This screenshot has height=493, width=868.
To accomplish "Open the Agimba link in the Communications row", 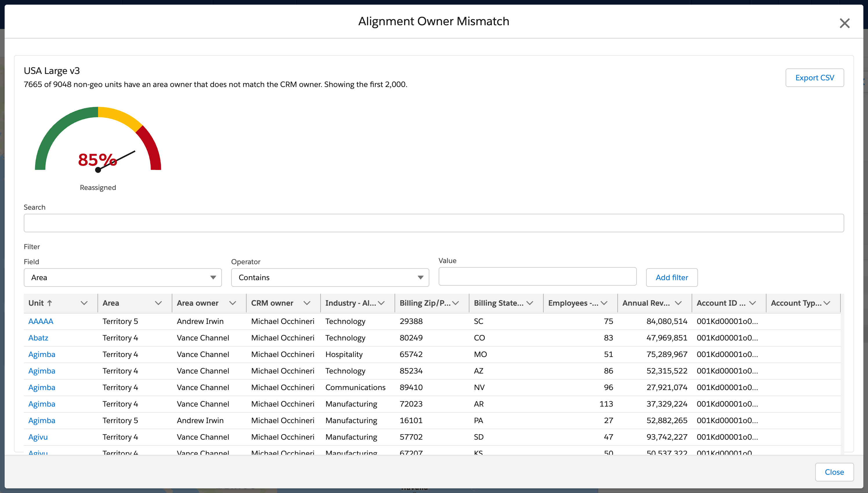I will (x=42, y=388).
